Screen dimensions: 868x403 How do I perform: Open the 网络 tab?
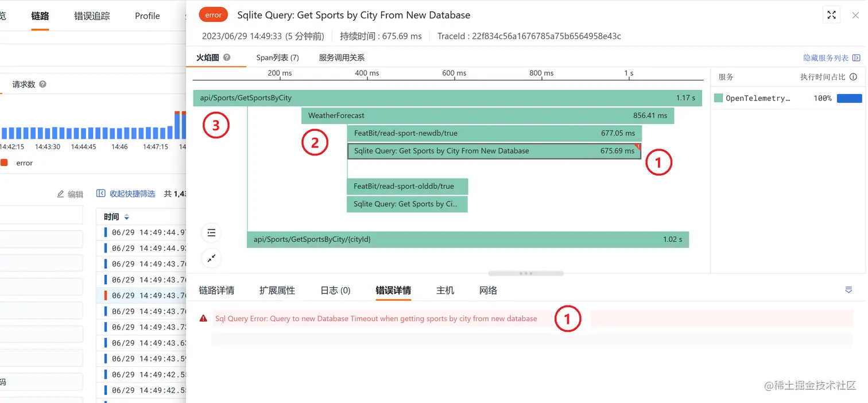click(488, 290)
